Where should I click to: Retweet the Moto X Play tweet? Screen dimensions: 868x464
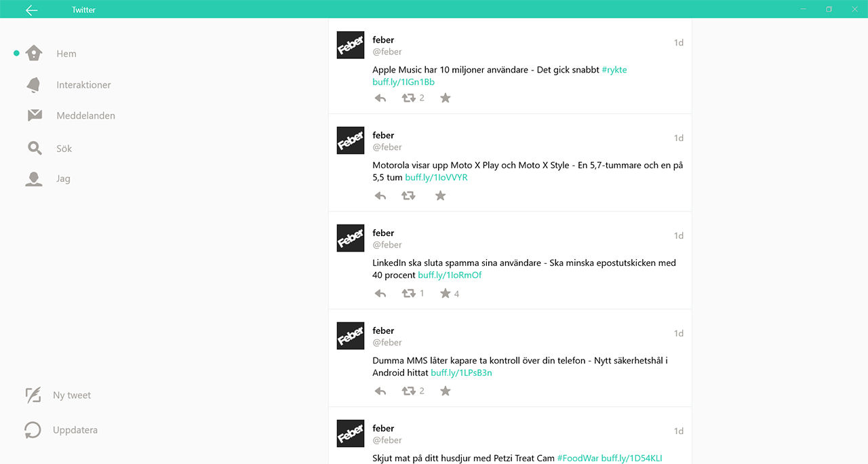click(x=409, y=195)
